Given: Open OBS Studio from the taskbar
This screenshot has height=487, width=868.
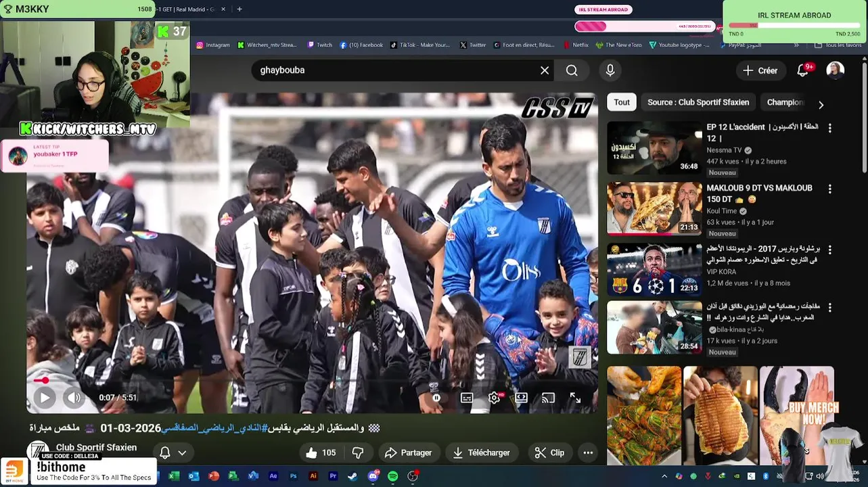Looking at the screenshot, I should point(413,476).
